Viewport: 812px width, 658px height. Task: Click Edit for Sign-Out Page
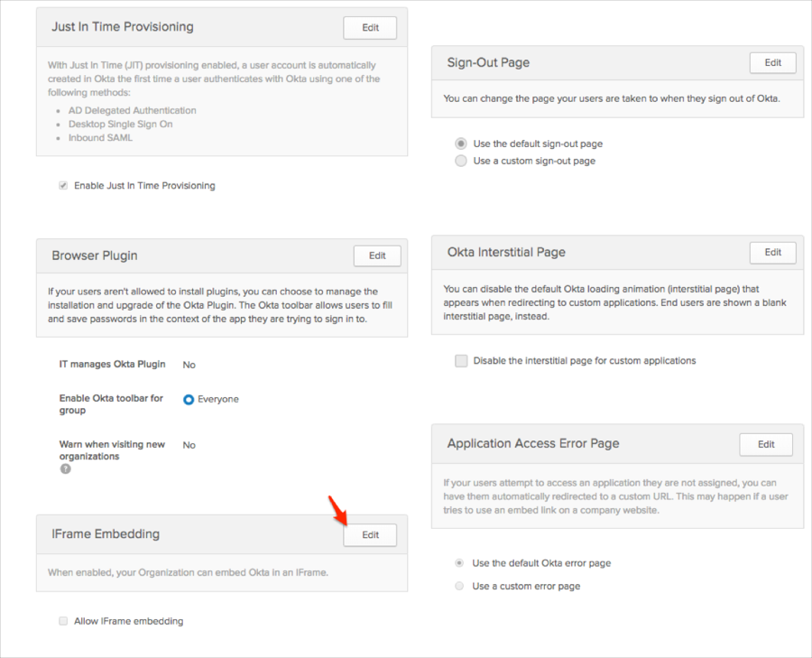772,63
